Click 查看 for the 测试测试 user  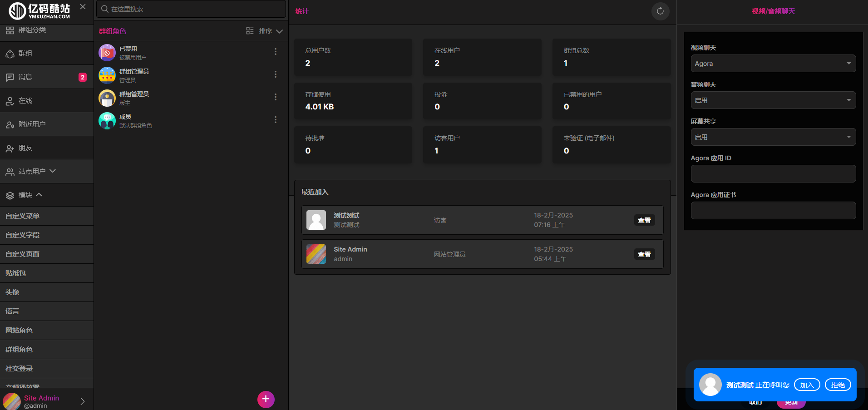tap(644, 220)
